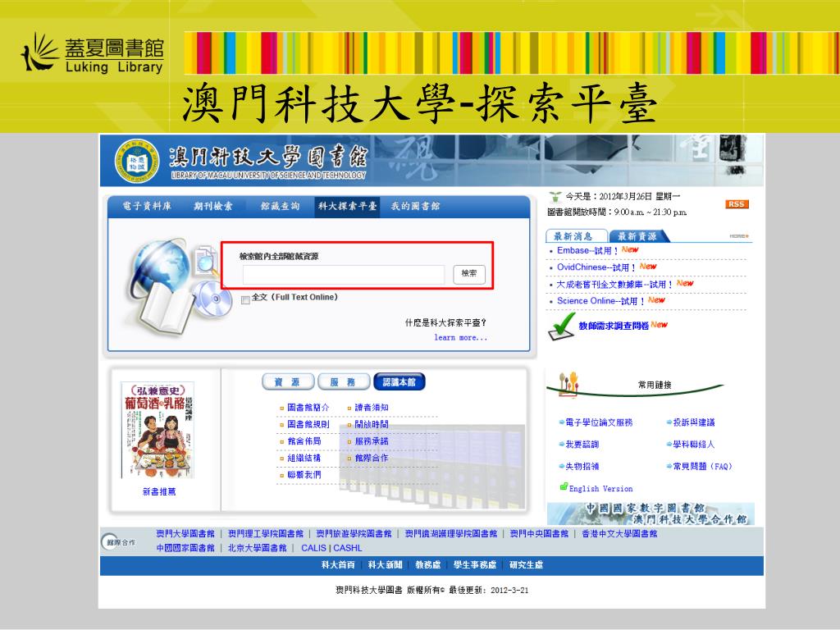Open the CASHL link
840x630 pixels.
pyautogui.click(x=348, y=548)
